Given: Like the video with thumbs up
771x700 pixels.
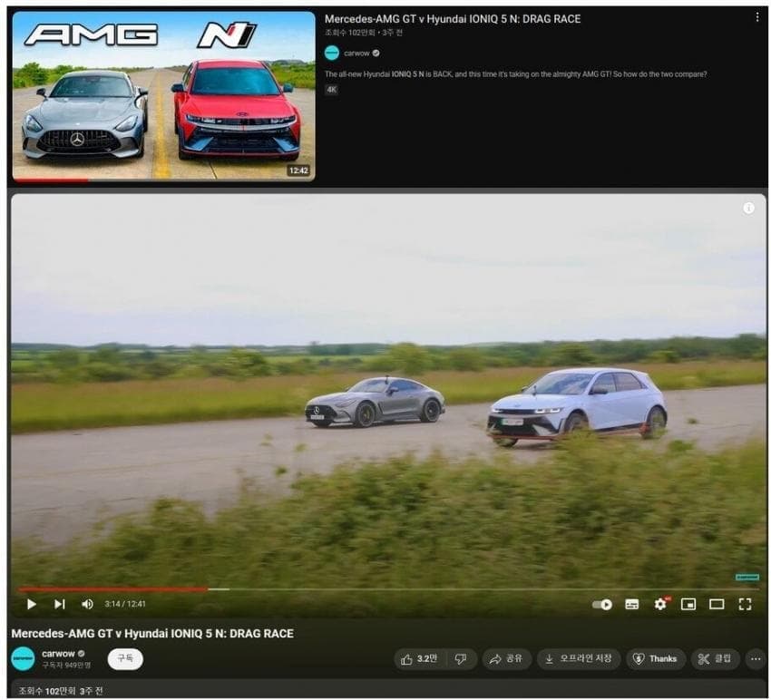Looking at the screenshot, I should [419, 659].
